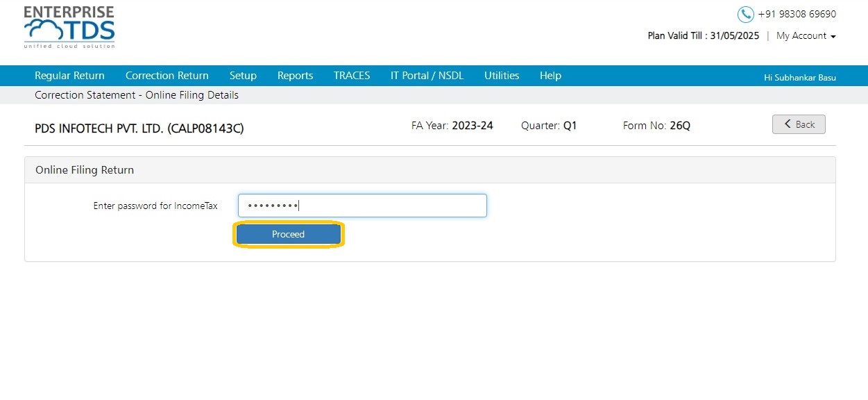Viewport: 868px width, 400px height.
Task: Open the Reports menu
Action: 295,76
